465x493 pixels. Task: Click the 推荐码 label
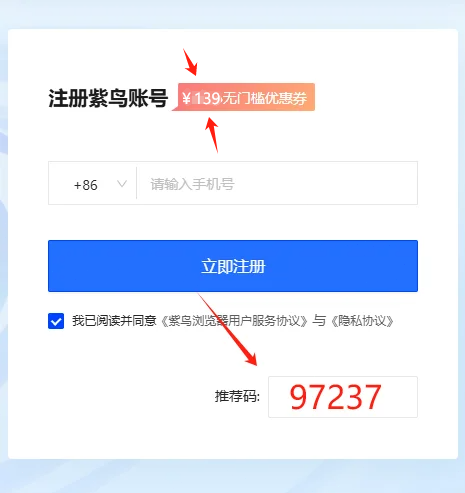237,396
